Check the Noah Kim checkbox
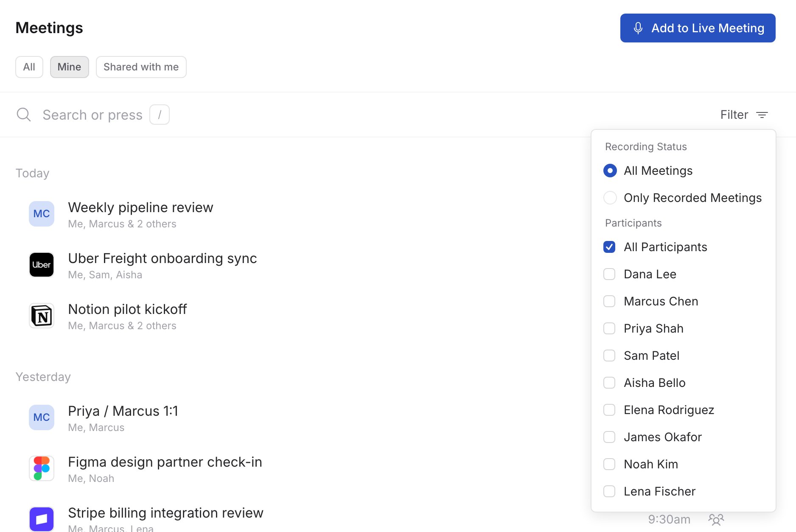Image resolution: width=796 pixels, height=532 pixels. [x=609, y=464]
